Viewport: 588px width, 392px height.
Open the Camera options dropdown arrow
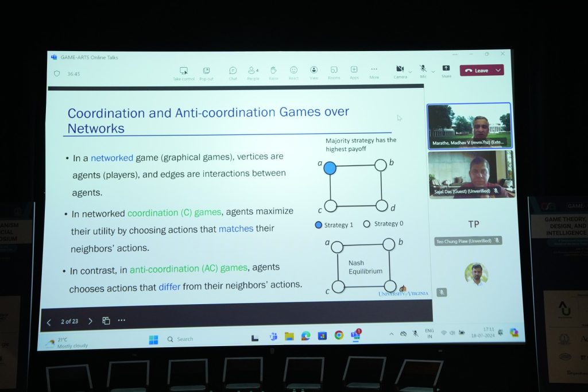click(410, 72)
